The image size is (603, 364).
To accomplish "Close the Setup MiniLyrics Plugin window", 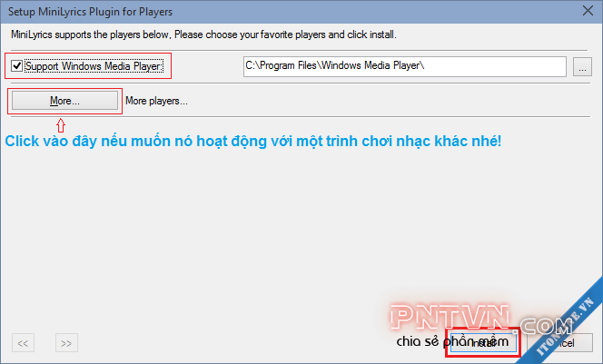I will tap(588, 11).
